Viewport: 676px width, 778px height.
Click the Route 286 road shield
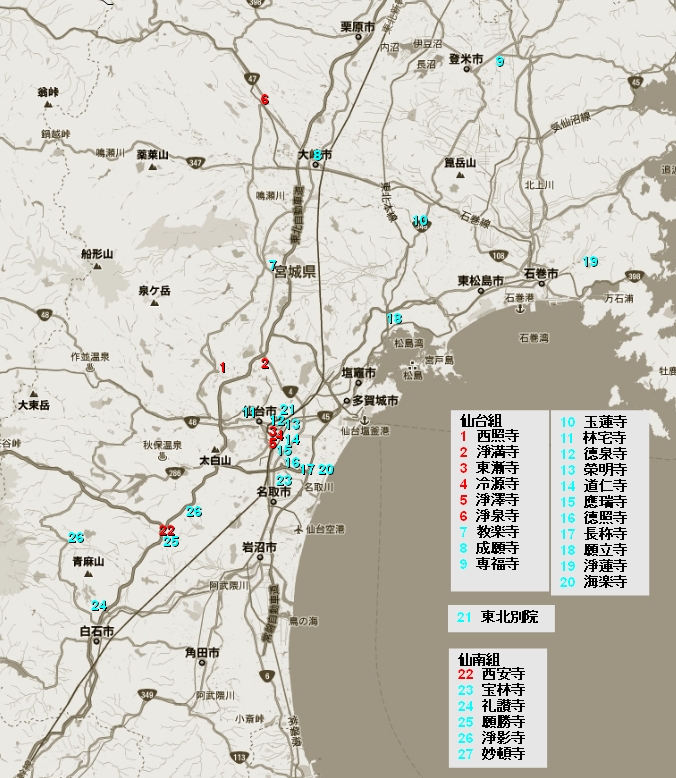coord(174,473)
